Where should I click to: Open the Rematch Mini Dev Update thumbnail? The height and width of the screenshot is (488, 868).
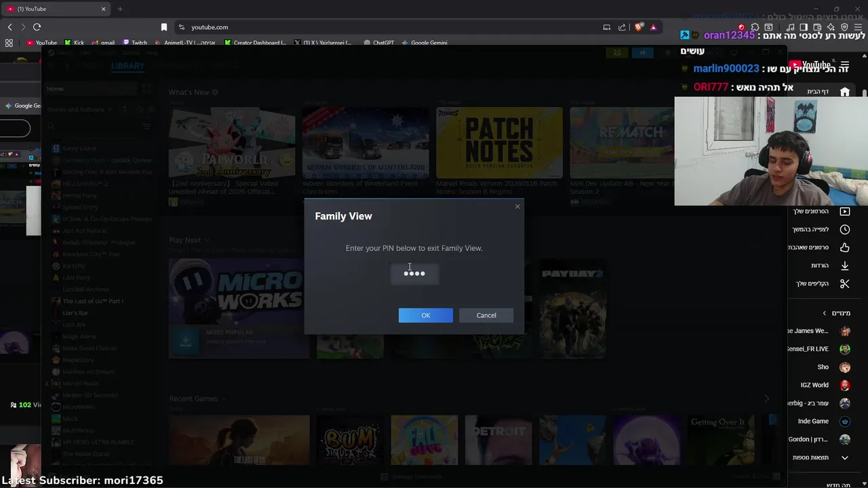(622, 142)
